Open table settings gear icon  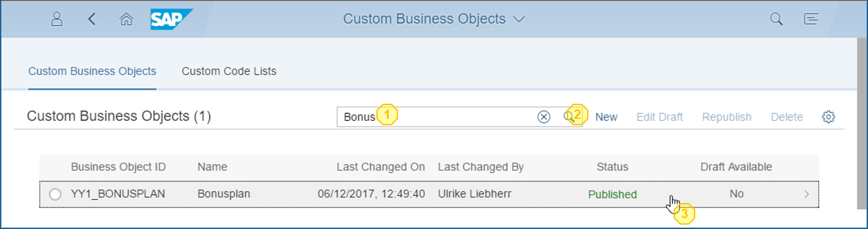point(829,117)
